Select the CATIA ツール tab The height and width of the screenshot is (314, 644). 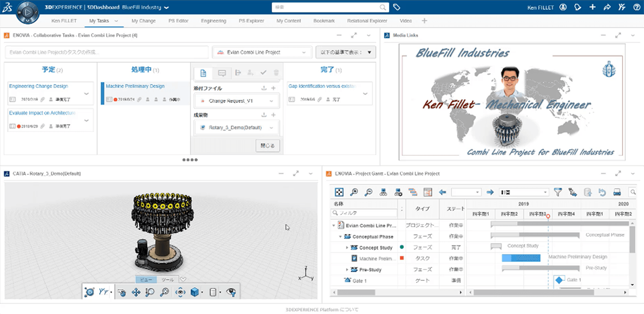167,279
